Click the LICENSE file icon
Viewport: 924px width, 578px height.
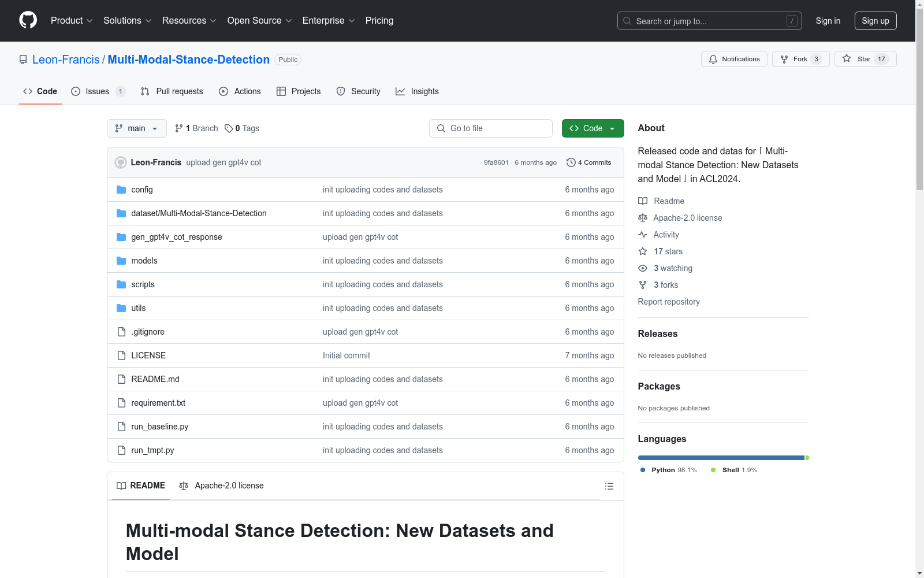[x=121, y=355]
